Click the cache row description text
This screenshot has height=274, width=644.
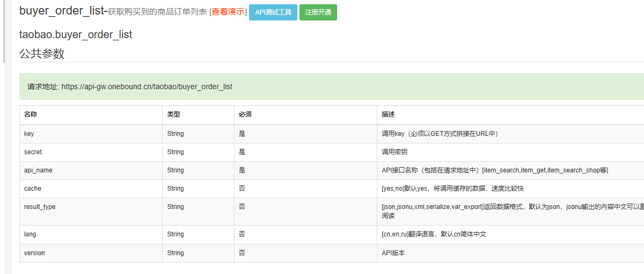point(452,189)
